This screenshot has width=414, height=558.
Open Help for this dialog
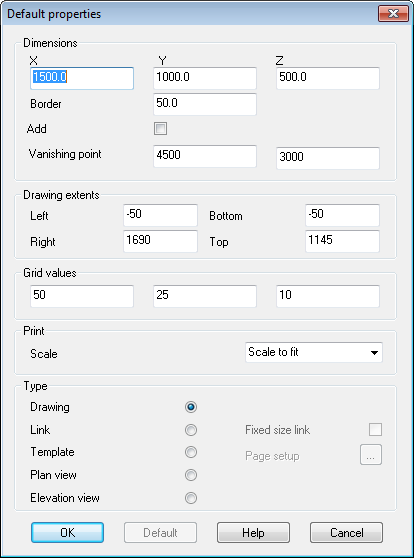pyautogui.click(x=253, y=532)
